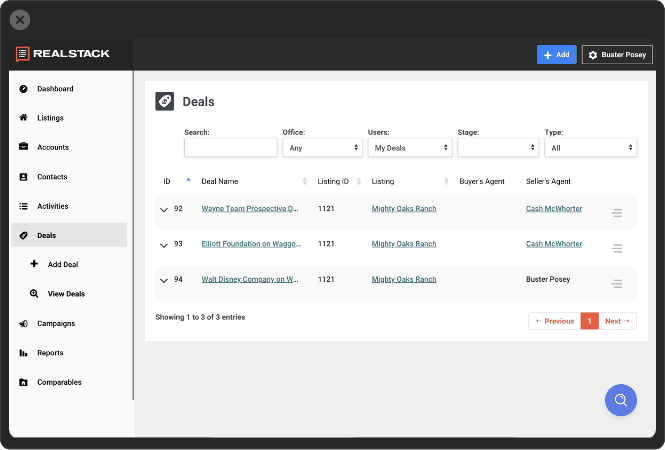This screenshot has width=665, height=450.
Task: Select Add Deal in sidebar
Action: point(62,265)
